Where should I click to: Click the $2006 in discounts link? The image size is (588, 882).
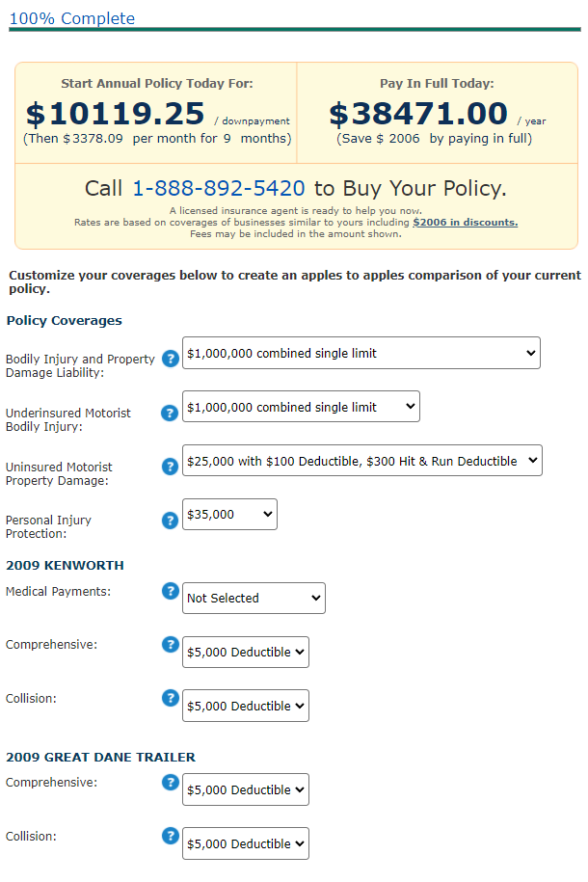click(466, 223)
